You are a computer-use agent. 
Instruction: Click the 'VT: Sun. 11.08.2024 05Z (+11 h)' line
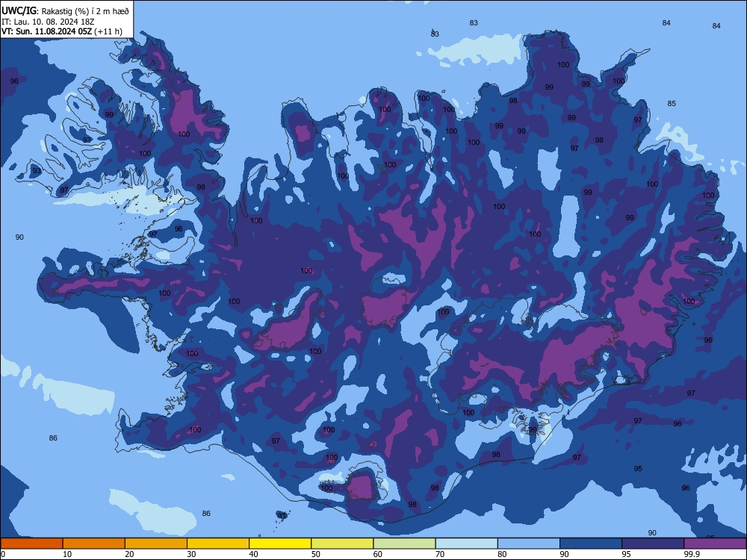point(62,31)
